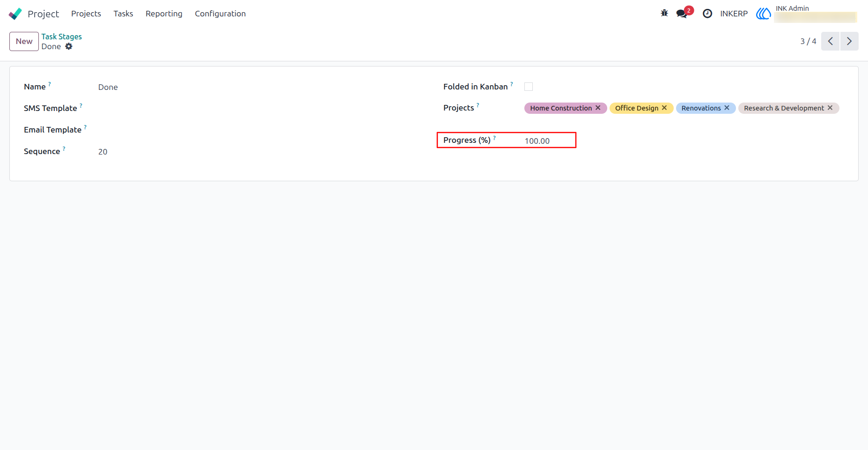Show help tooltip for Folded in Kanban
Viewport: 868px width, 450px height.
click(x=512, y=84)
